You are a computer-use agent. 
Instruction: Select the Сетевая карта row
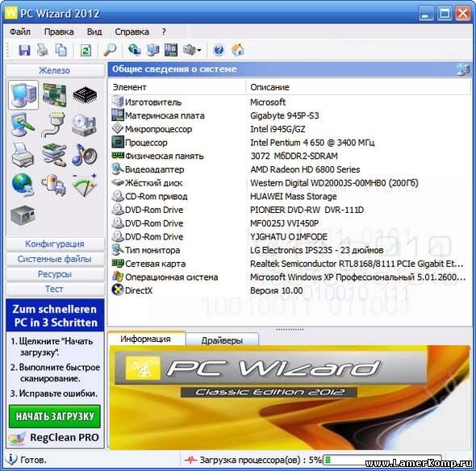point(290,264)
